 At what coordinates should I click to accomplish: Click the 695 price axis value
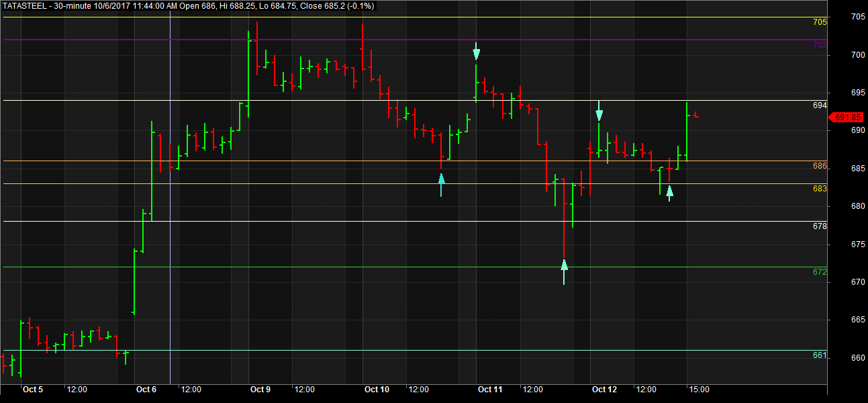click(x=858, y=92)
